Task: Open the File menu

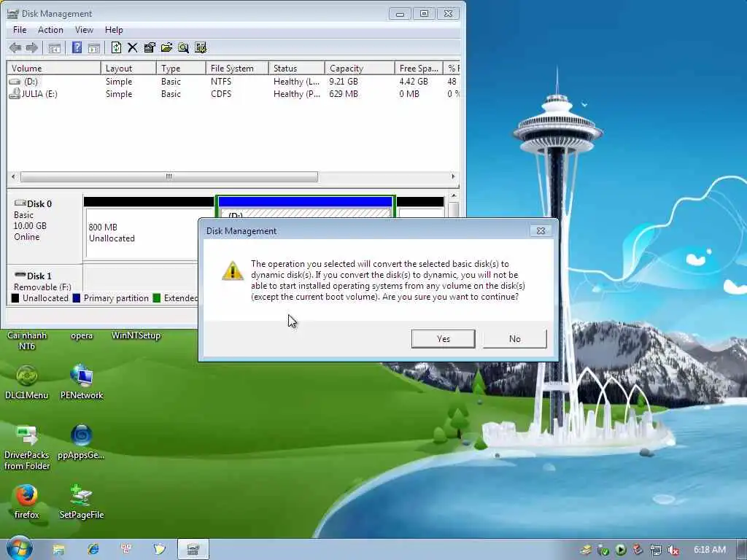Action: [x=20, y=30]
